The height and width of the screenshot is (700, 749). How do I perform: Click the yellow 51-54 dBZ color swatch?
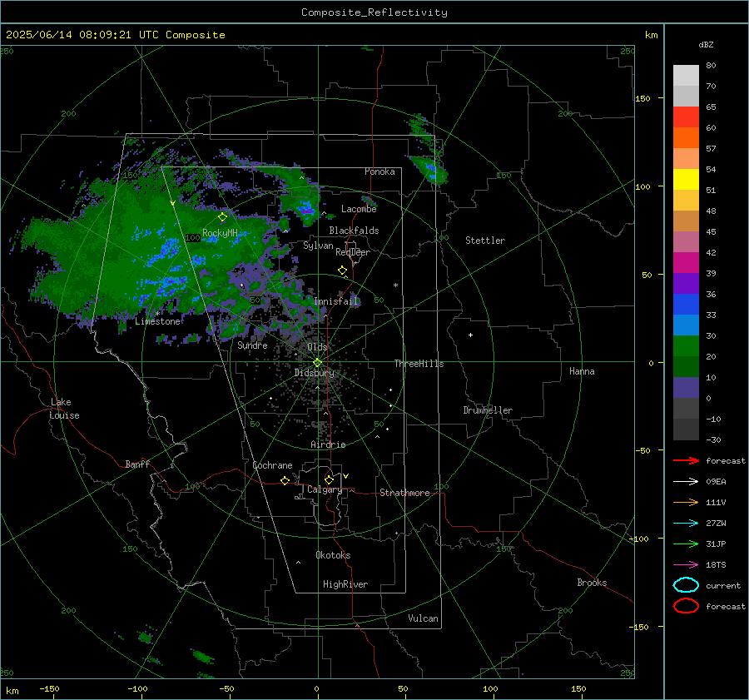[686, 180]
